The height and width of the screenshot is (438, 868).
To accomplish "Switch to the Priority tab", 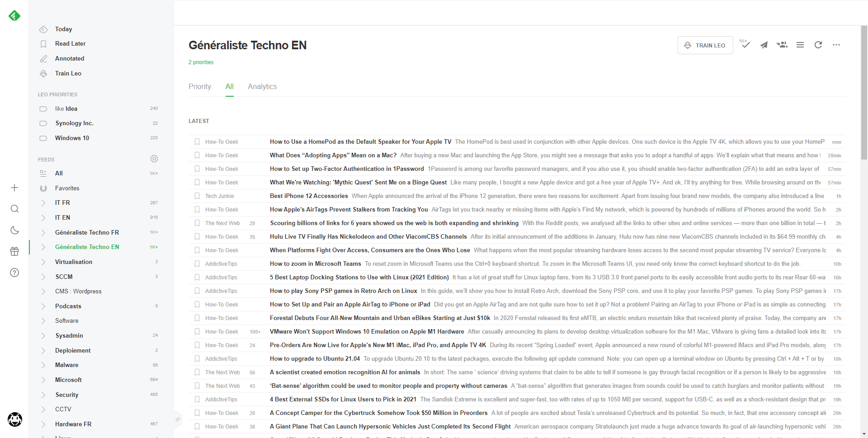I will 200,86.
